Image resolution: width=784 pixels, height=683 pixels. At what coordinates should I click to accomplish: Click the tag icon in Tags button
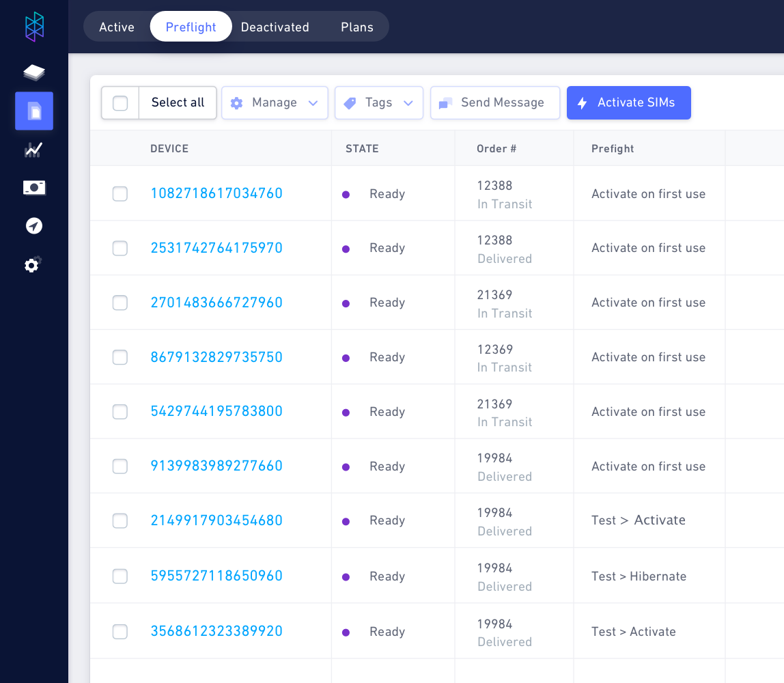click(x=350, y=103)
